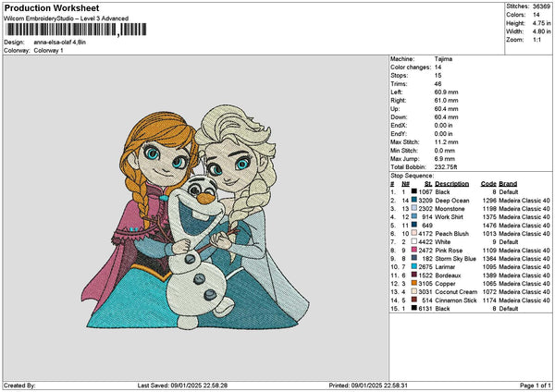555x392 pixels.
Task: Click the swatch in row 5 with code 1476
Action: [x=413, y=225]
